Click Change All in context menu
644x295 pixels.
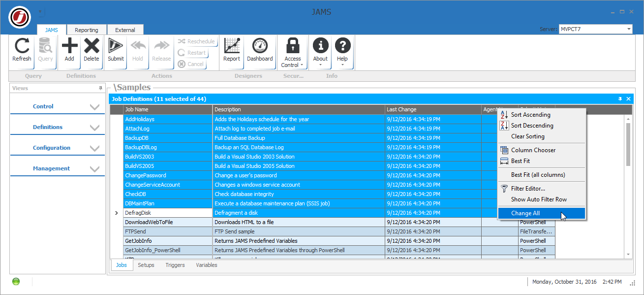point(542,213)
